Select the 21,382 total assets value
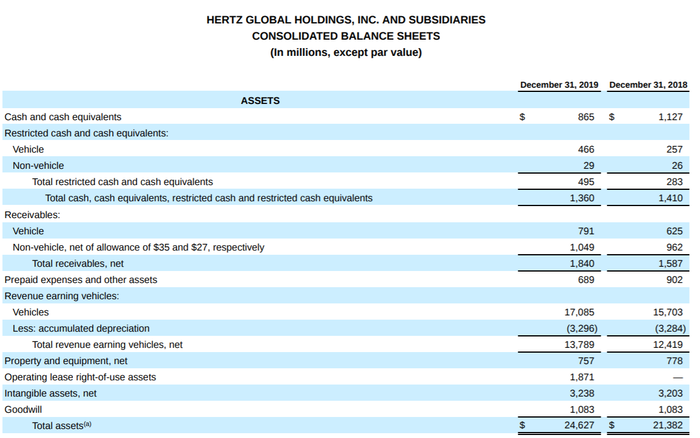This screenshot has height=438, width=700. point(668,426)
